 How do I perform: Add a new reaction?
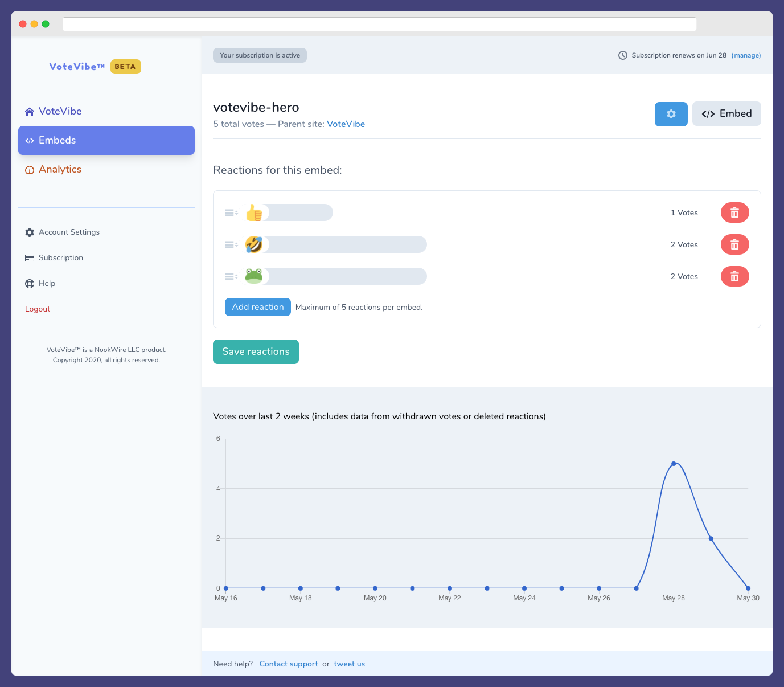tap(258, 307)
